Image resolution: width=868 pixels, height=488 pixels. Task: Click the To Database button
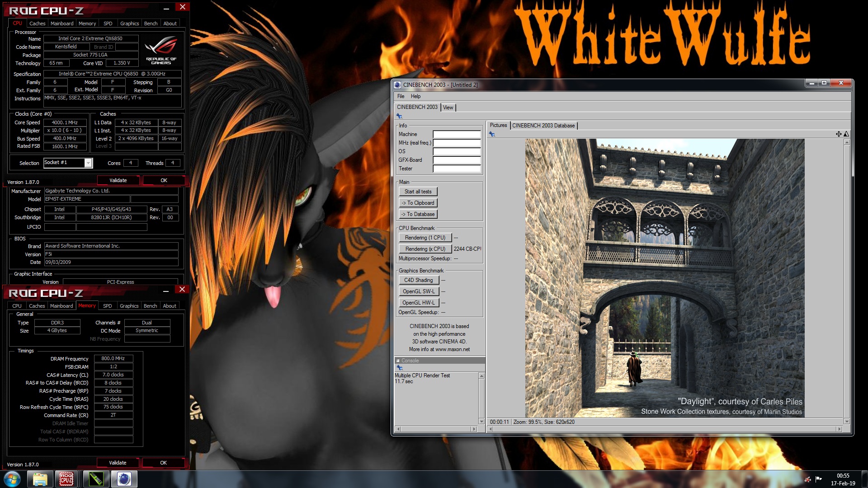click(x=418, y=214)
